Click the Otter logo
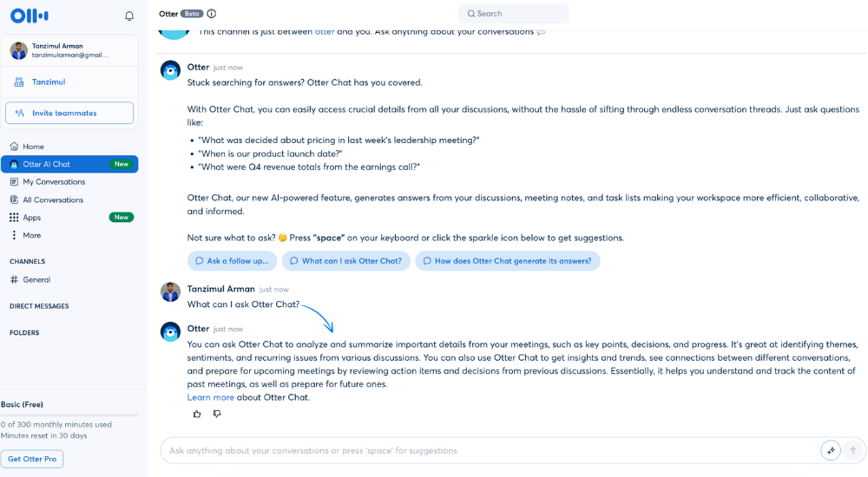The height and width of the screenshot is (477, 868). (x=30, y=16)
